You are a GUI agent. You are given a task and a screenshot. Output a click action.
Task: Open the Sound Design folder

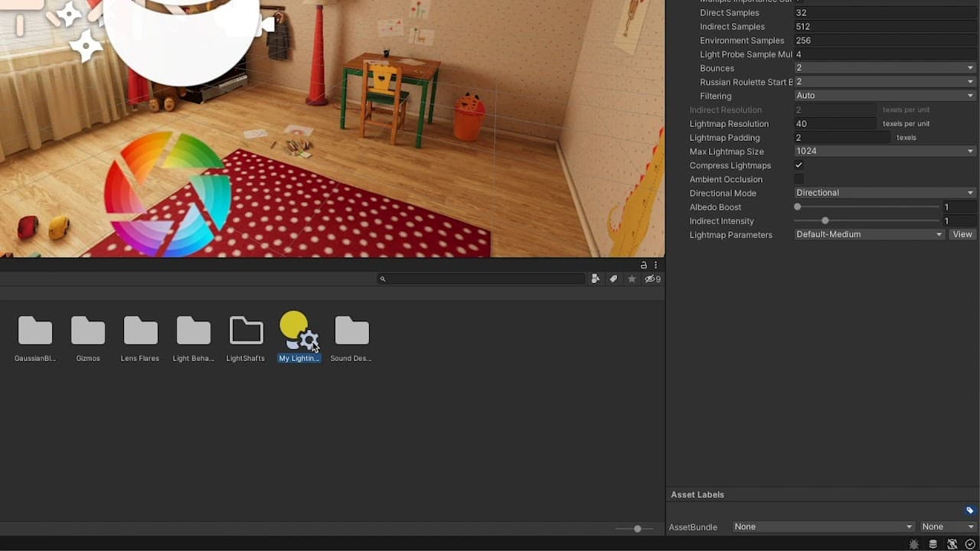tap(352, 331)
